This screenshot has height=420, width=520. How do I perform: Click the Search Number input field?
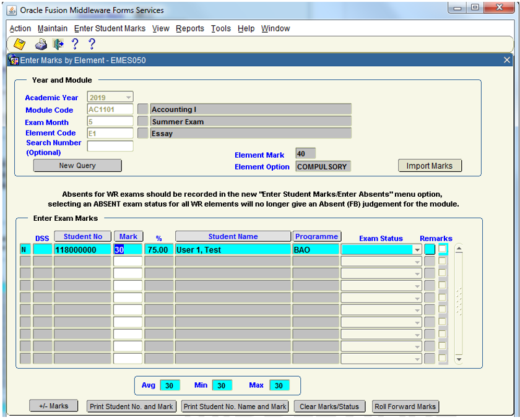[x=110, y=146]
